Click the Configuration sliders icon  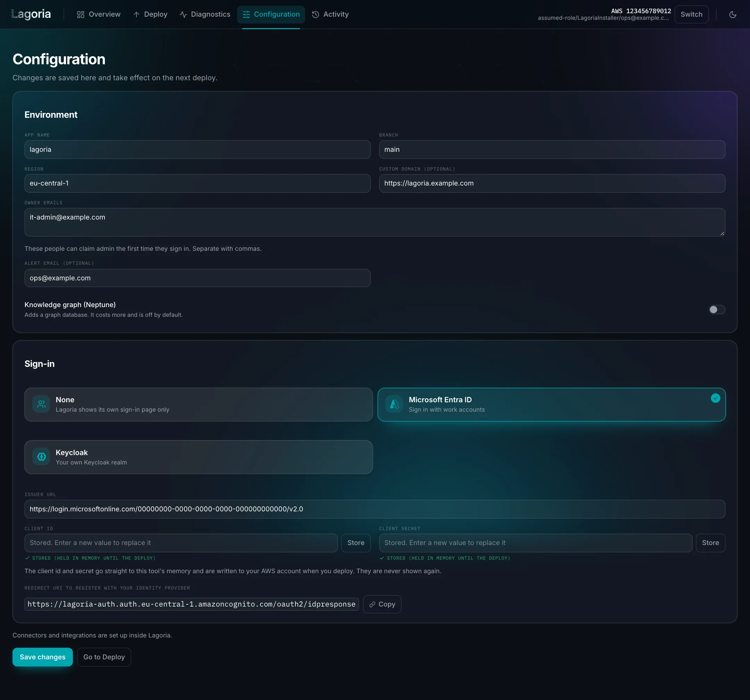[246, 14]
